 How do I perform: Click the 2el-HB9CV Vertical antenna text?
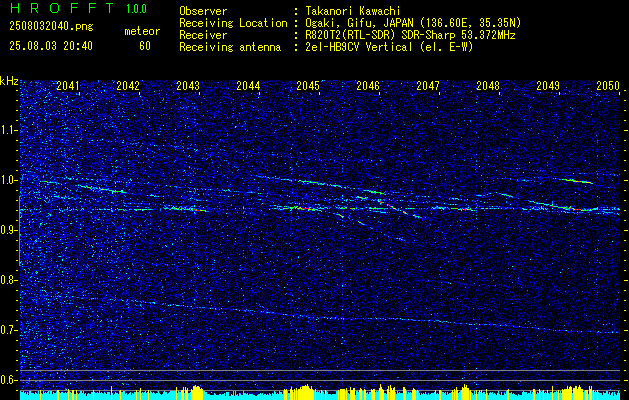[x=388, y=47]
